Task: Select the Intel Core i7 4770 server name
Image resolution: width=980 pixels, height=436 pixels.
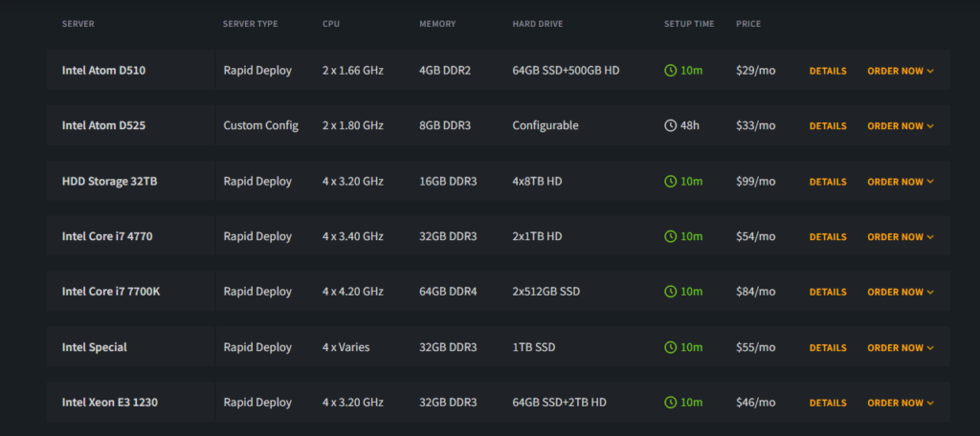Action: [107, 237]
